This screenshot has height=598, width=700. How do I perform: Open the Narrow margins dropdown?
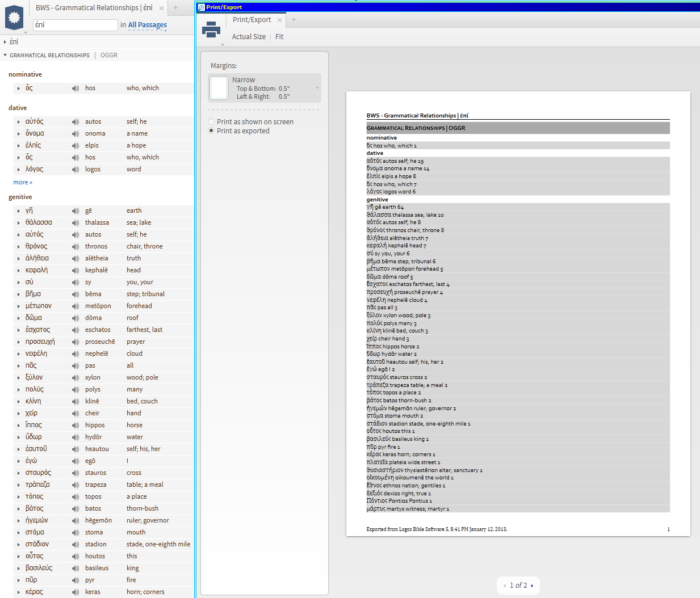(x=265, y=88)
